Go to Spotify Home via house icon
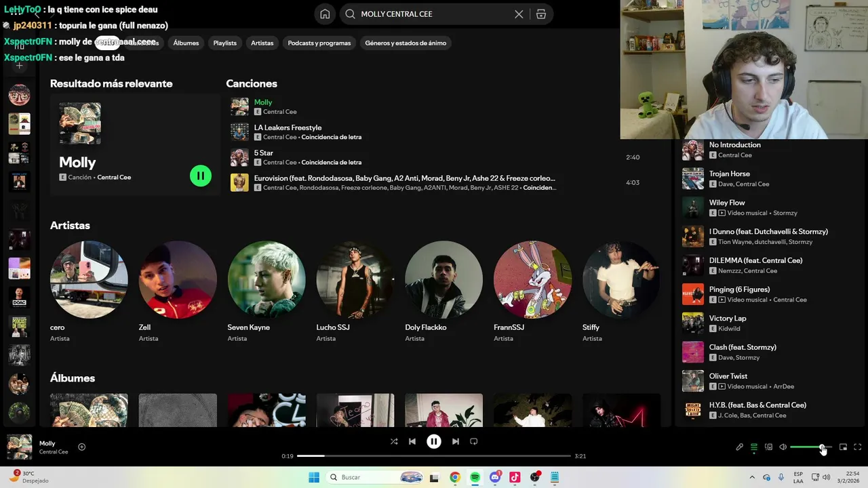Screen dimensions: 868x488 point(325,14)
